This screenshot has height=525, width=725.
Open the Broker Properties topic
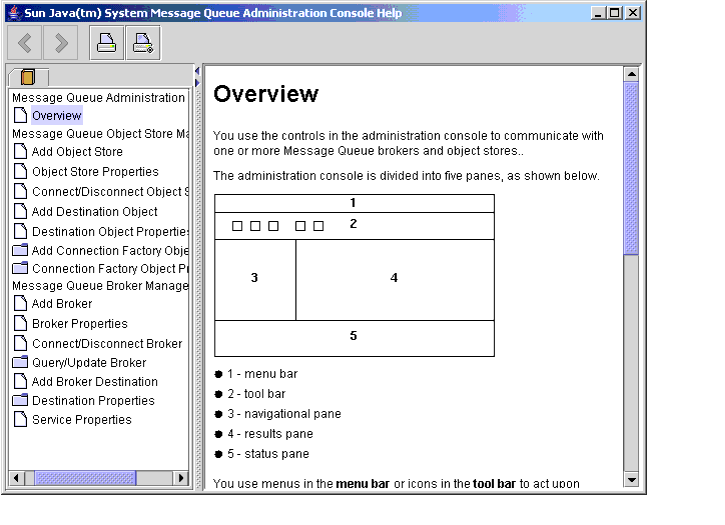pos(80,324)
